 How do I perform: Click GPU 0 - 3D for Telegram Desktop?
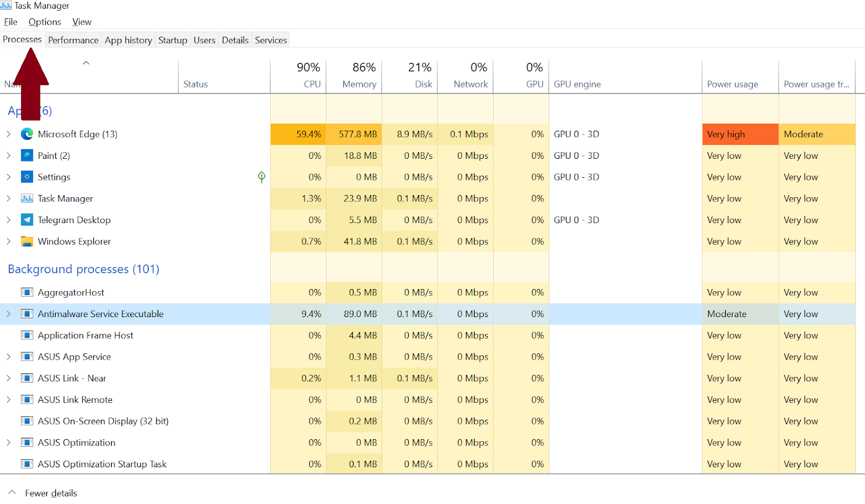tap(576, 220)
